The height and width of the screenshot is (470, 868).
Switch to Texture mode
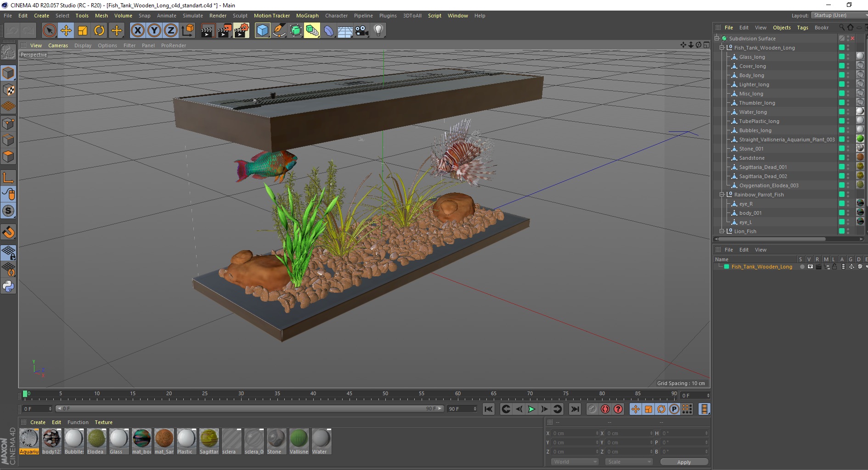tap(8, 90)
